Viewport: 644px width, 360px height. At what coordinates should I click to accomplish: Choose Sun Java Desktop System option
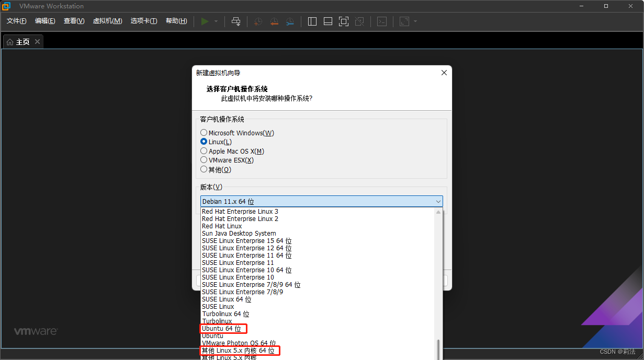pos(318,234)
